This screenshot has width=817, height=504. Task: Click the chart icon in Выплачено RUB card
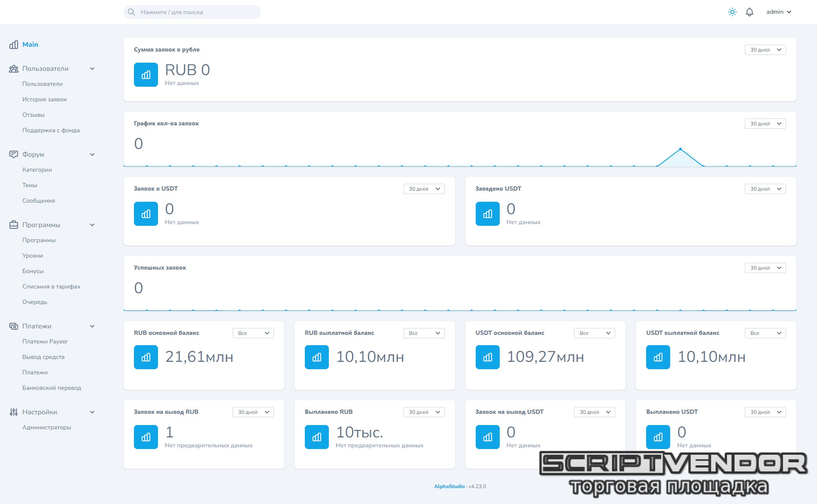coord(317,437)
